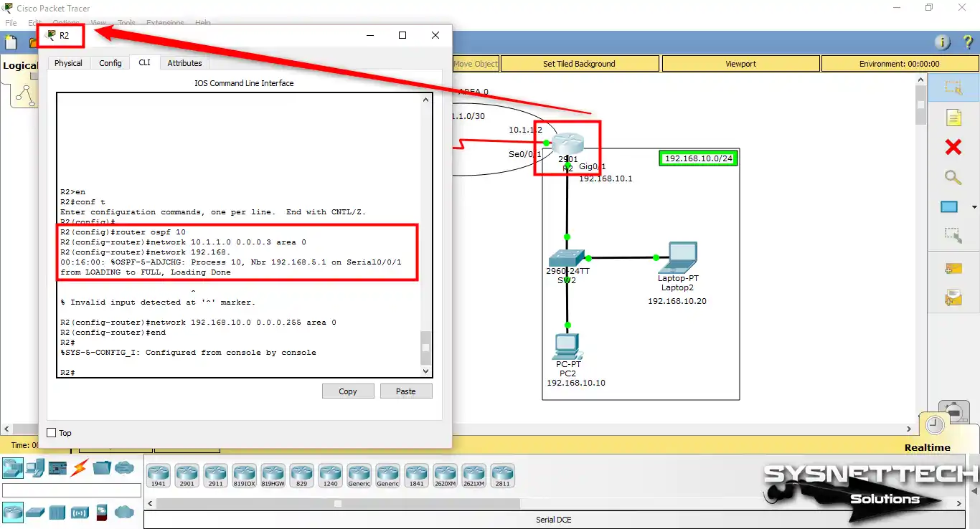The image size is (980, 529).
Task: Click the Paste button in the CLI
Action: [405, 391]
